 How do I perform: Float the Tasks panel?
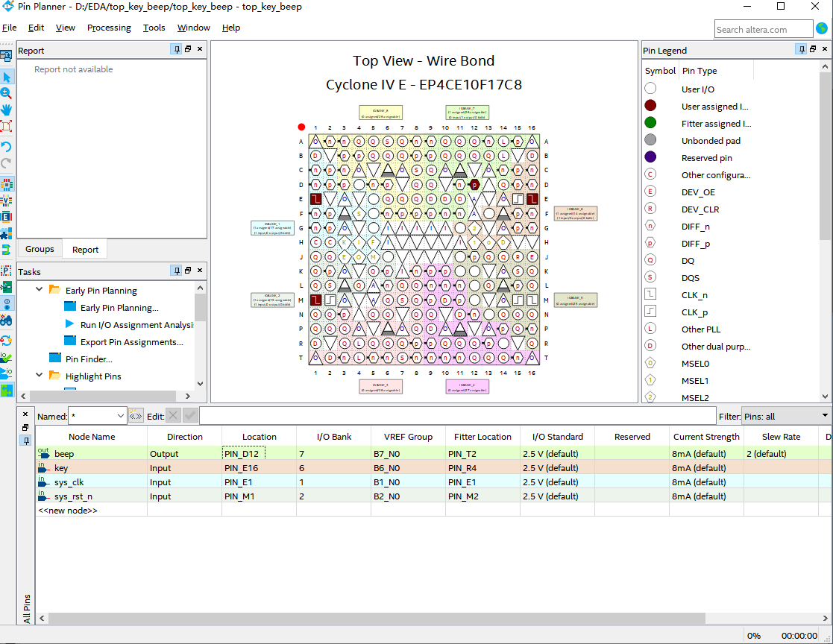[188, 271]
